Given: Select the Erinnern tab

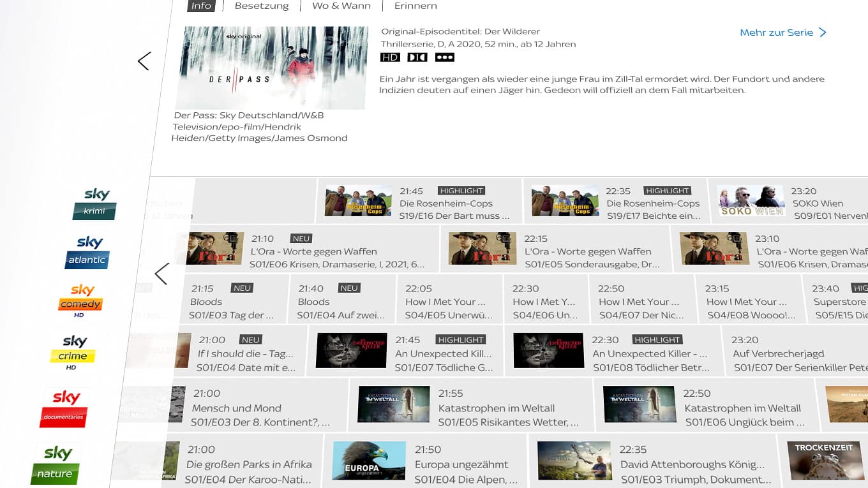Looking at the screenshot, I should pos(415,6).
